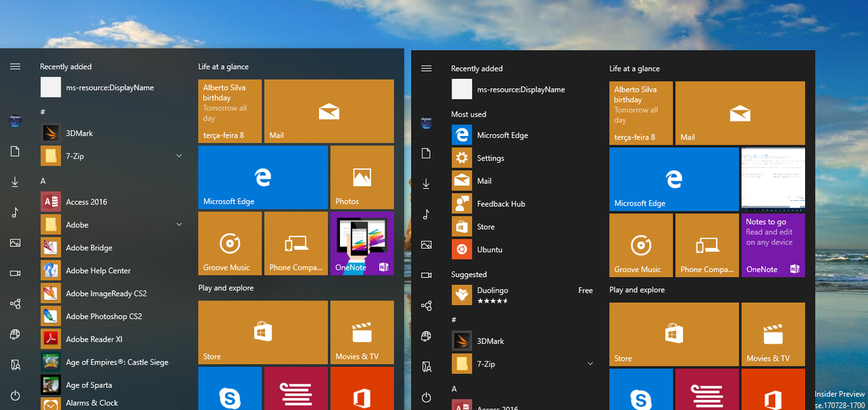Launch Feedback Hub from Most used
The width and height of the screenshot is (868, 410).
coord(524,204)
